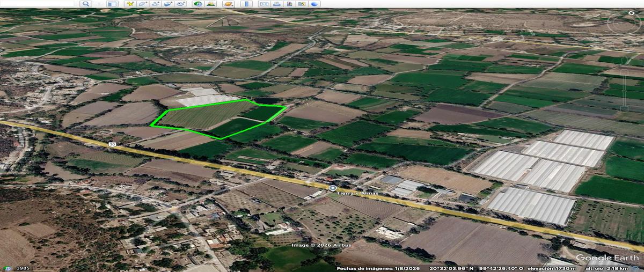Click the north compass navigation ring
The width and height of the screenshot is (644, 272).
click(625, 24)
